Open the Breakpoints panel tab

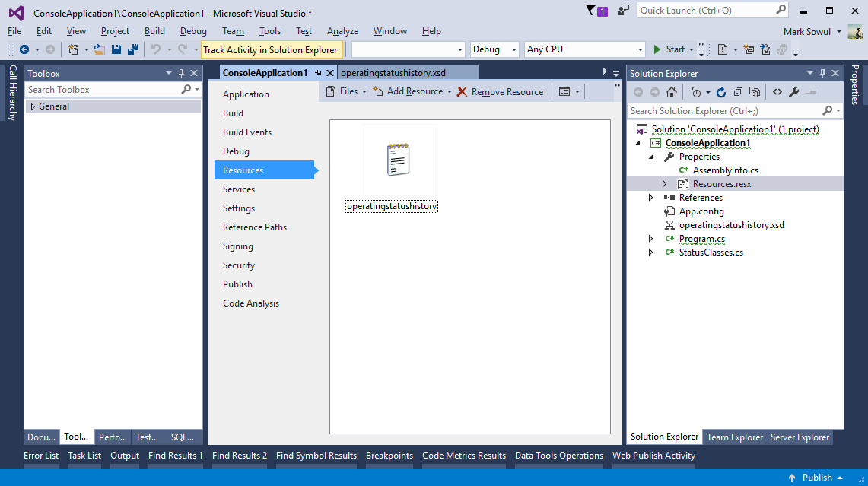[x=389, y=456]
